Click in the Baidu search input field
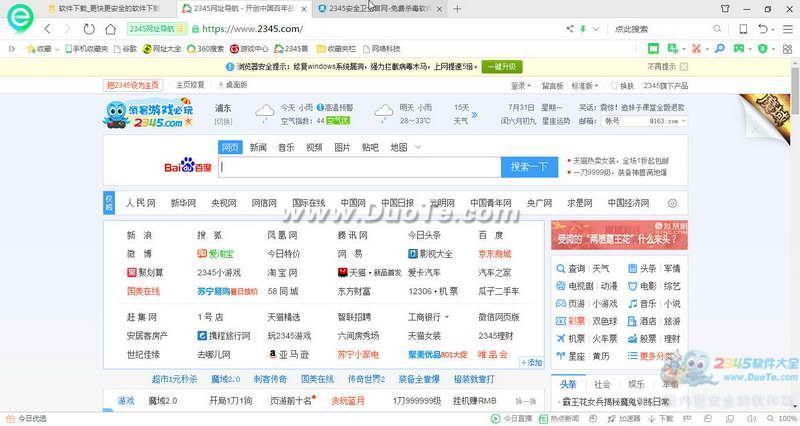 [360, 167]
